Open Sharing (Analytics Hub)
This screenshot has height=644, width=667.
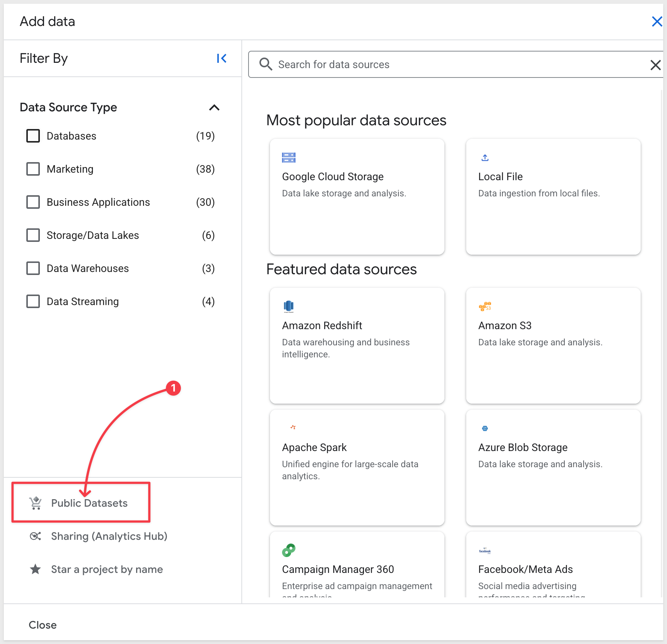(x=109, y=536)
